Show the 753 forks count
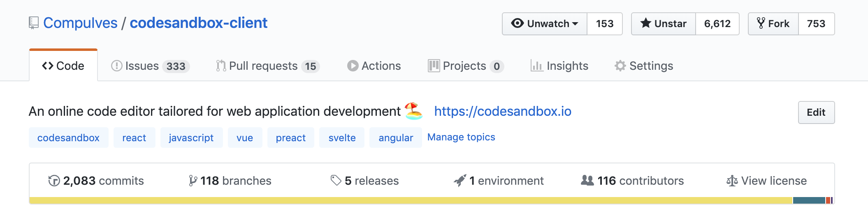Screen dimensions: 868x211 [817, 24]
